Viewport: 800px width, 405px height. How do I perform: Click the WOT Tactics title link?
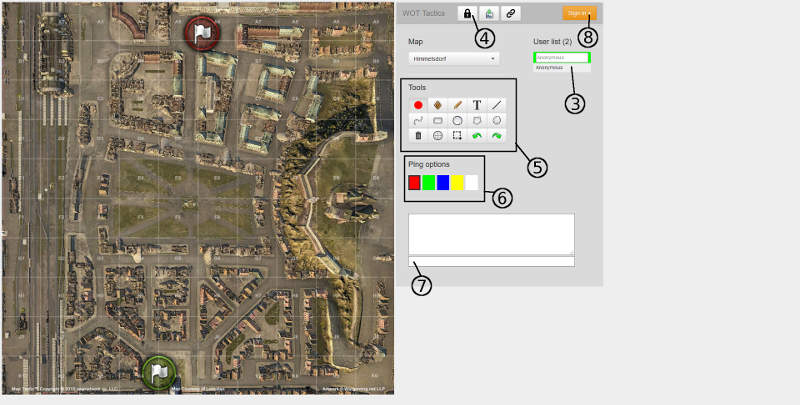(x=426, y=13)
